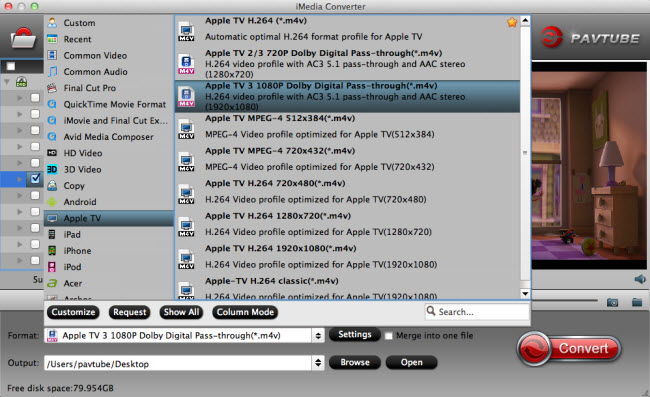Click the M4V icon for Apple TV H.264 1280x720
The image size is (650, 397).
tap(186, 227)
